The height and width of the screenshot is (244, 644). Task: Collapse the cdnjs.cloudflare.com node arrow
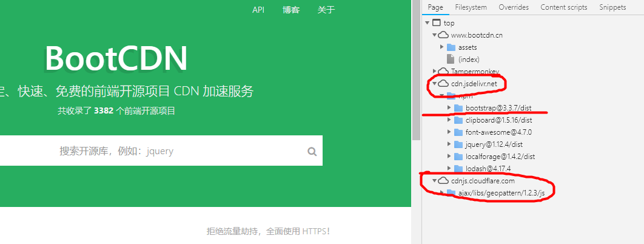click(x=435, y=180)
